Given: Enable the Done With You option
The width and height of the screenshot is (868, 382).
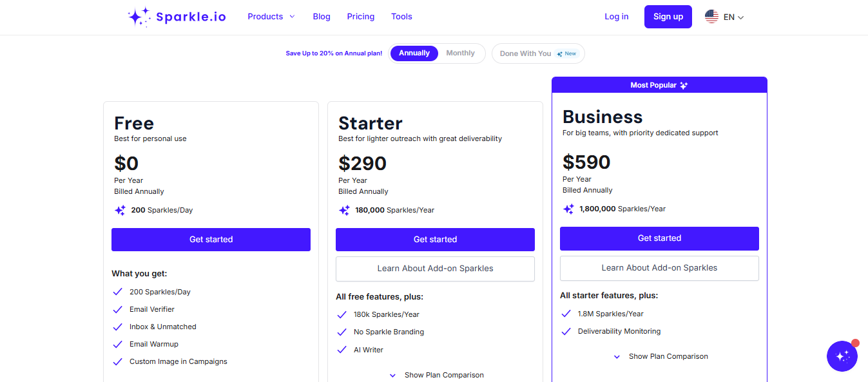Looking at the screenshot, I should [x=538, y=53].
